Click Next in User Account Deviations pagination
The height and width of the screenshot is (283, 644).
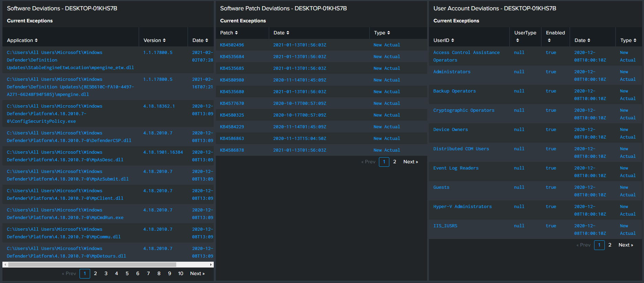click(x=626, y=245)
